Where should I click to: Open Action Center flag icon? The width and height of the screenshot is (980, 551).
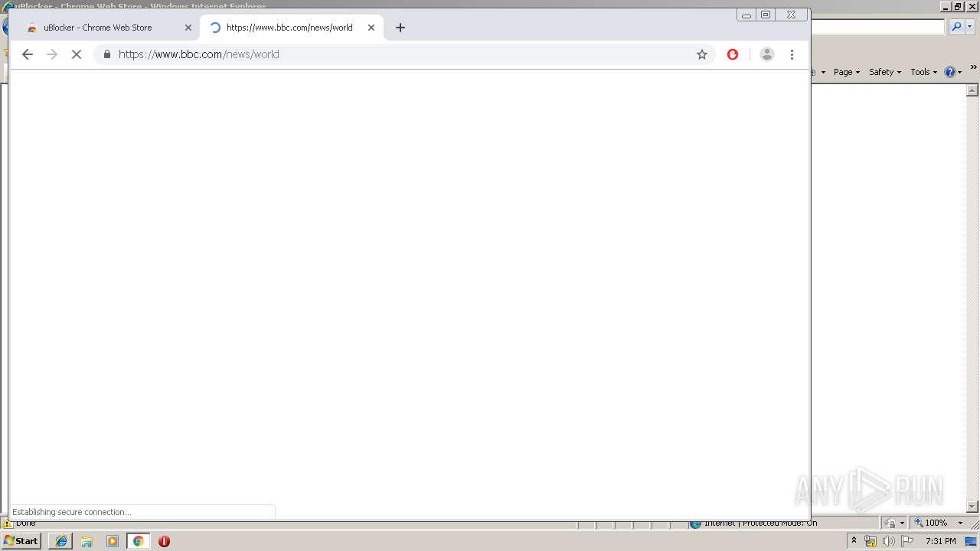[x=907, y=541]
